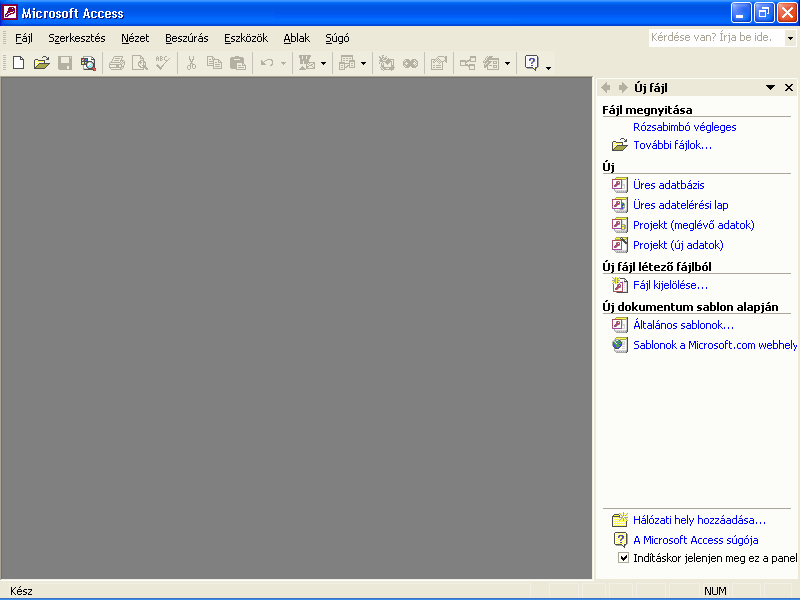Click the Analyze toolbar icon
Image resolution: width=800 pixels, height=600 pixels.
pos(347,63)
